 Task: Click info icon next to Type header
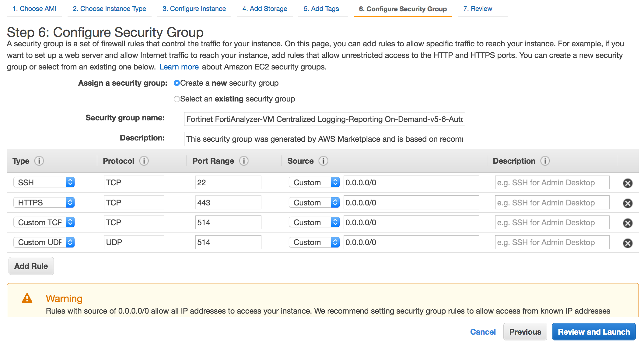(39, 161)
